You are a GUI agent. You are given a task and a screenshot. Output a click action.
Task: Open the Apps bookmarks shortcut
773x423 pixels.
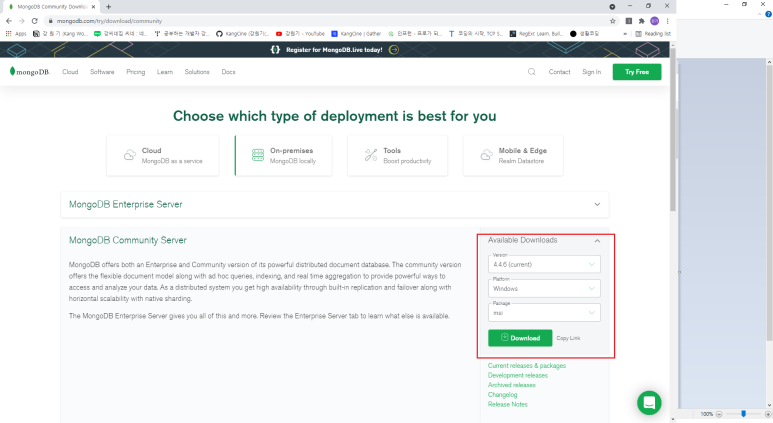(16, 34)
